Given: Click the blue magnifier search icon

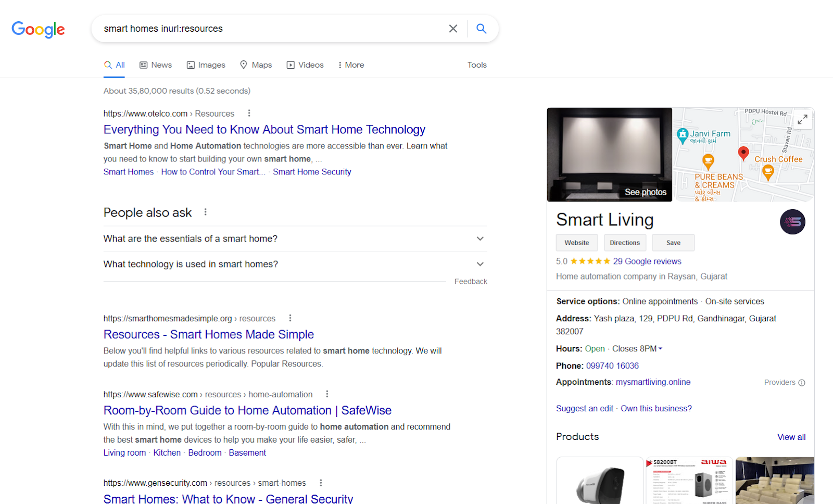Looking at the screenshot, I should pyautogui.click(x=482, y=29).
